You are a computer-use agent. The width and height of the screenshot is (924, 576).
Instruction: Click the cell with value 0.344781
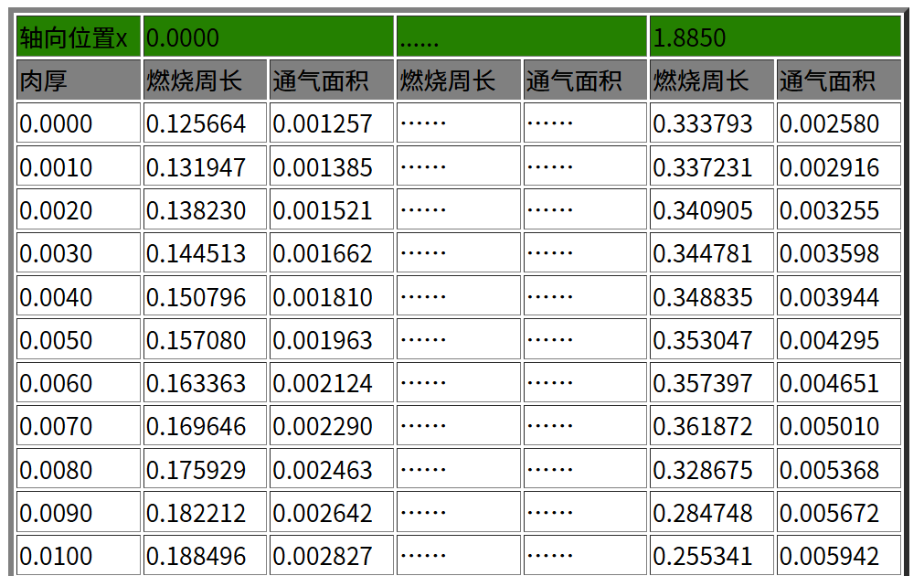point(711,253)
